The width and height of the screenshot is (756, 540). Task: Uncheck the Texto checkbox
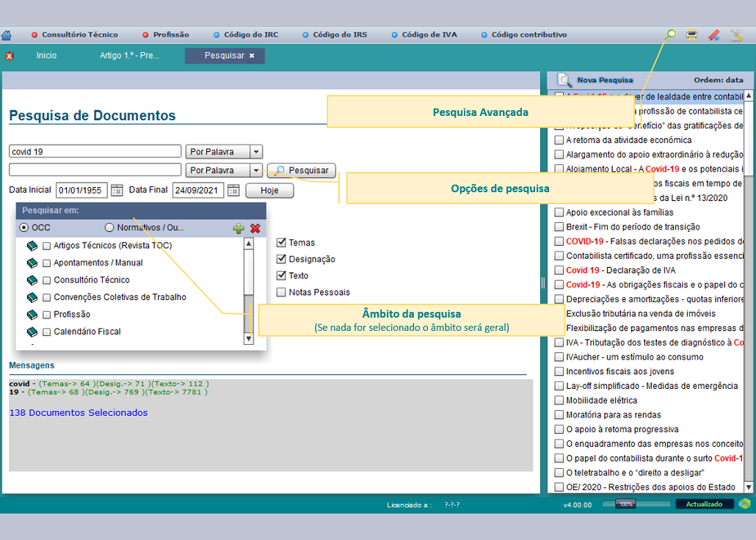click(281, 276)
